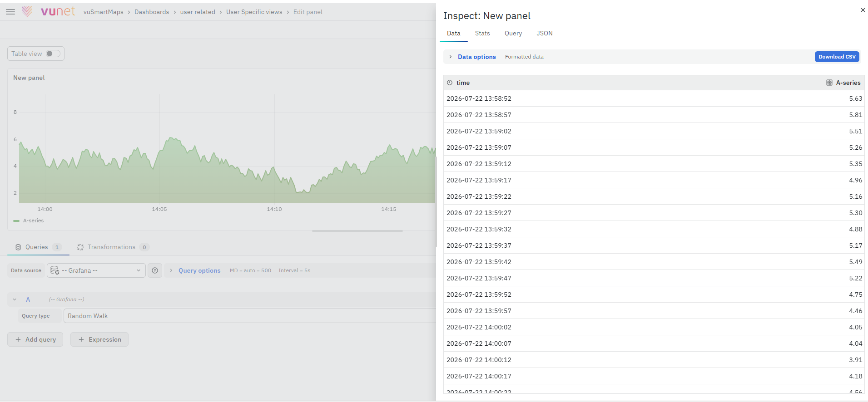The image size is (868, 402).
Task: Go to User Specific views breadcrumb
Action: pos(254,12)
